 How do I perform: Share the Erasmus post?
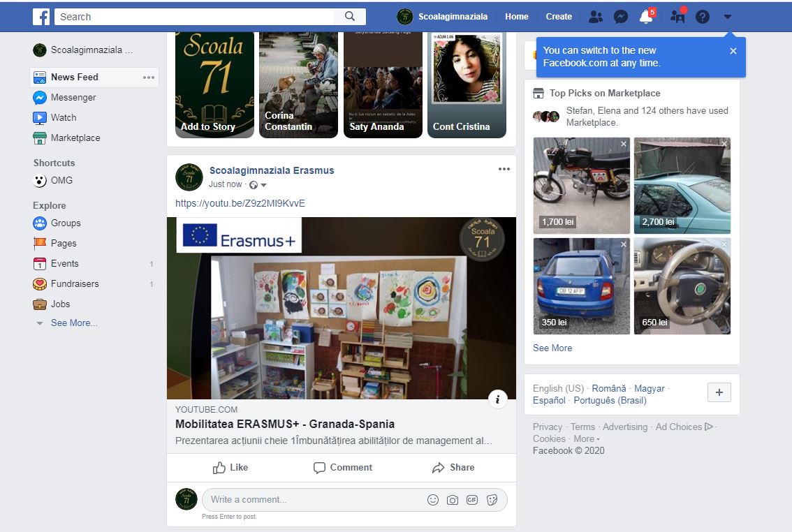(453, 467)
